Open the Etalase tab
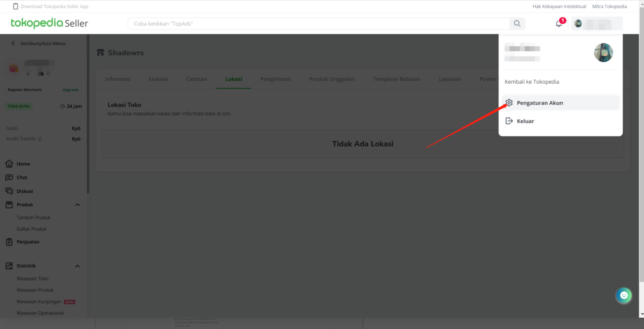This screenshot has height=329, width=644. click(x=158, y=79)
